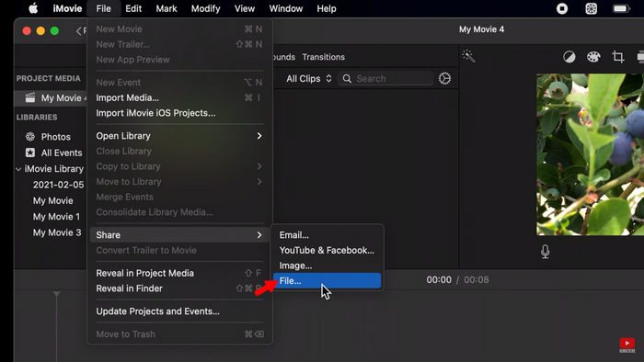Click the voiceover microphone icon
The width and height of the screenshot is (644, 362).
click(545, 252)
